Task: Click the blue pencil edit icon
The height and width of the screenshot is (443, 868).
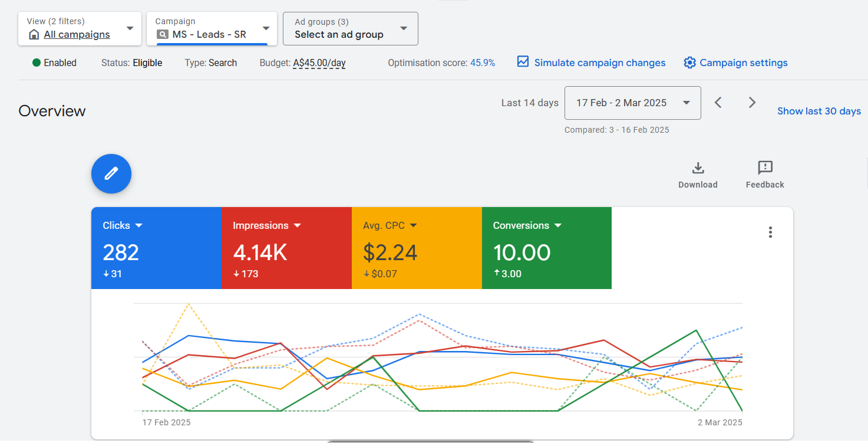Action: (111, 173)
